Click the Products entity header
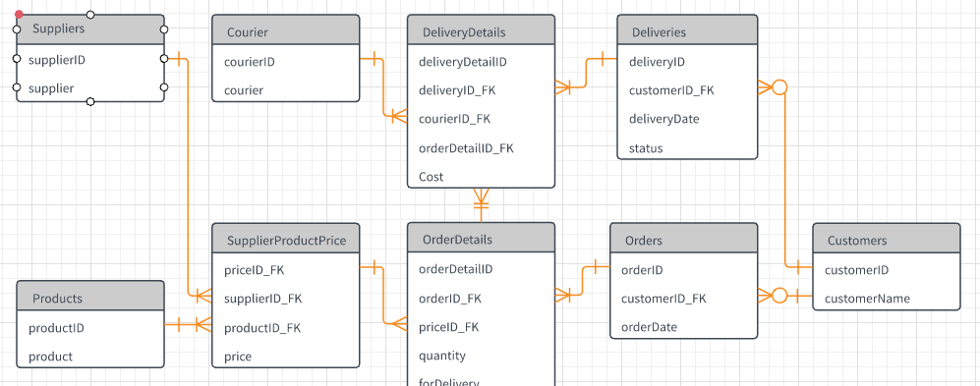Screen dimensions: 980x386 coord(90,296)
